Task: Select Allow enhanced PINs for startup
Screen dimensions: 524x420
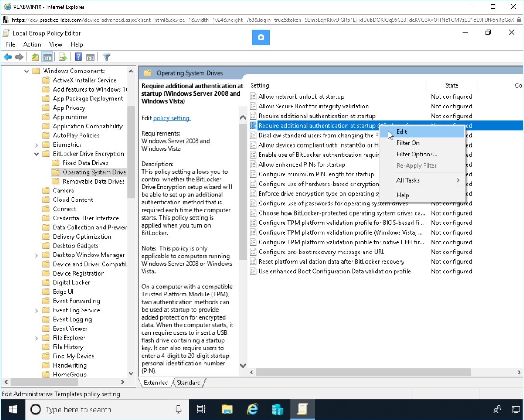Action: coord(302,164)
